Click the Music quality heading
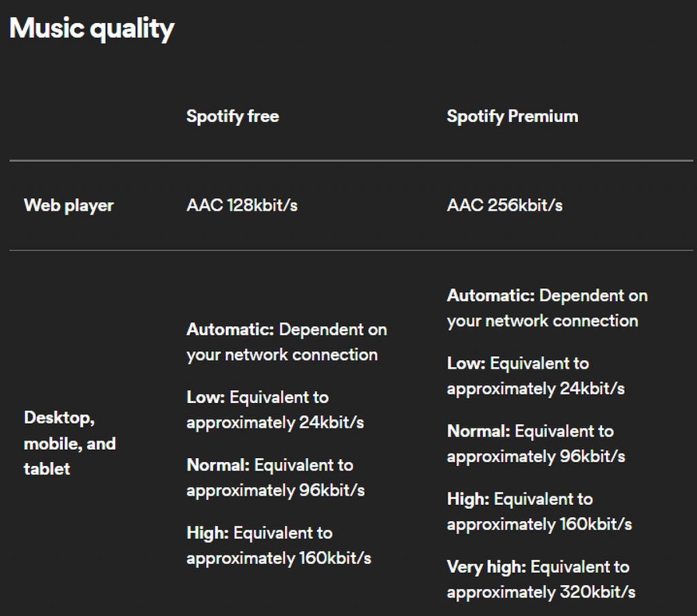The image size is (697, 616). coord(92,29)
